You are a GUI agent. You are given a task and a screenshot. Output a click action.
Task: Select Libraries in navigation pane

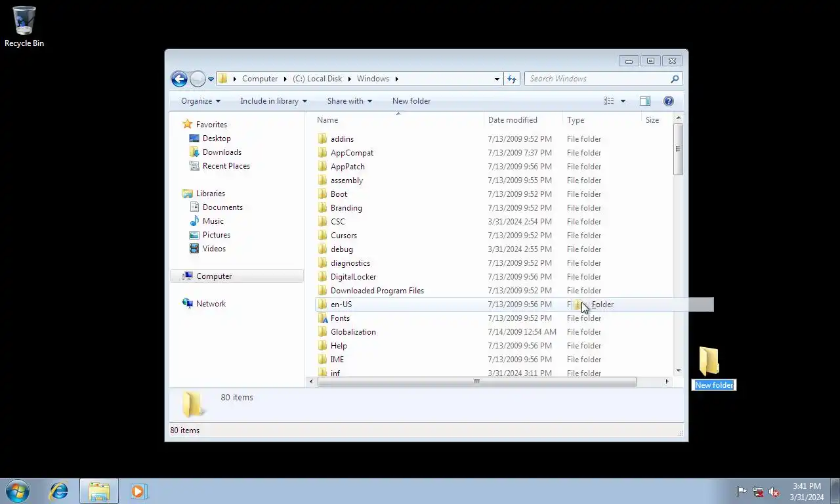click(211, 194)
